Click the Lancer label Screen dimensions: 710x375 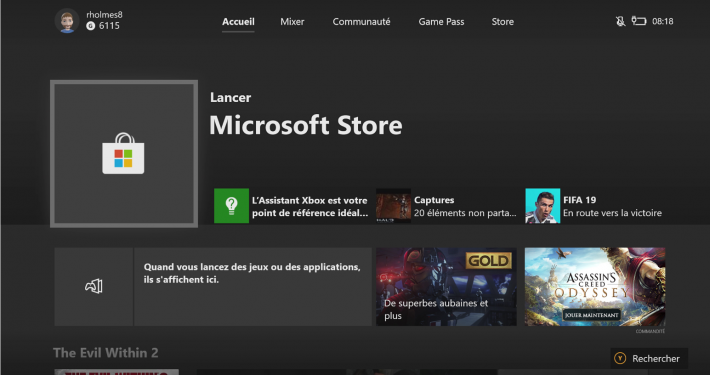(x=230, y=97)
